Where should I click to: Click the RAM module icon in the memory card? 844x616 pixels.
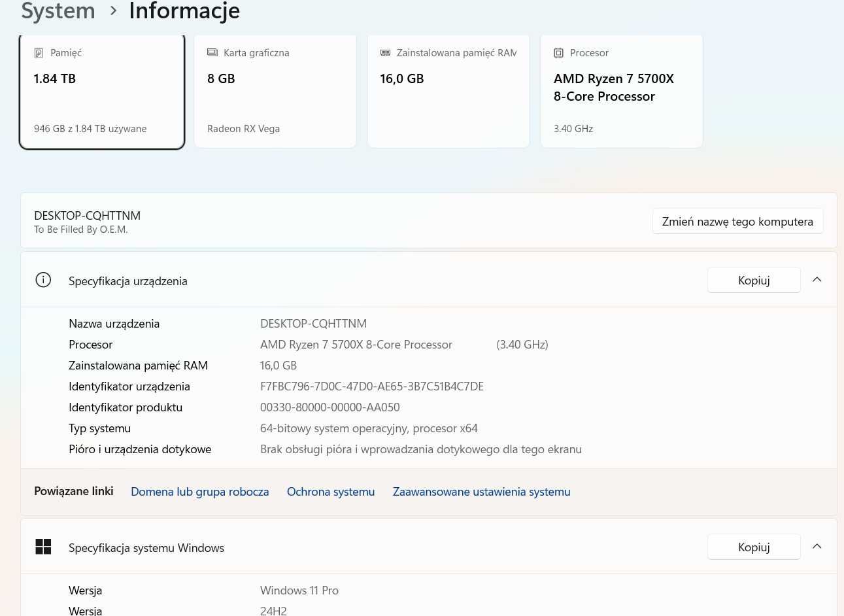click(x=386, y=52)
